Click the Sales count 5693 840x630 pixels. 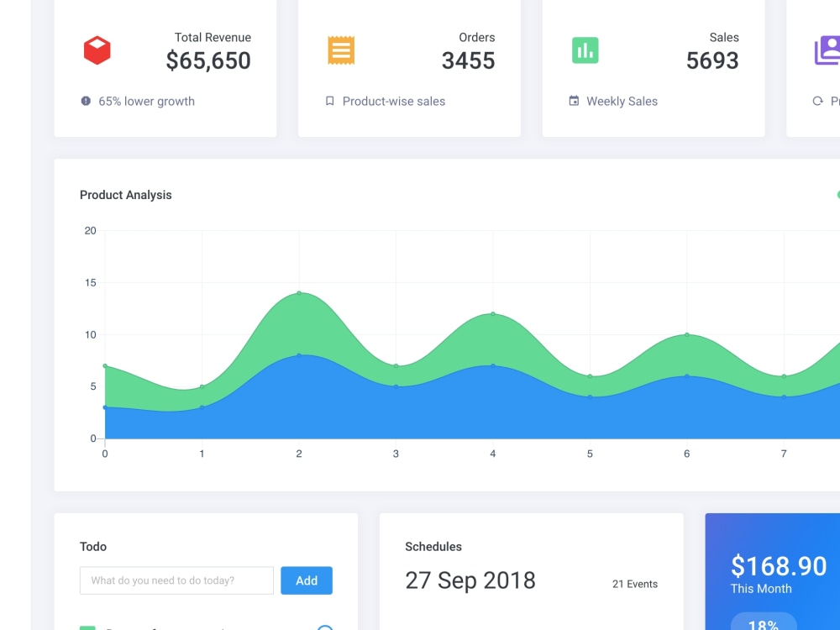pos(712,60)
